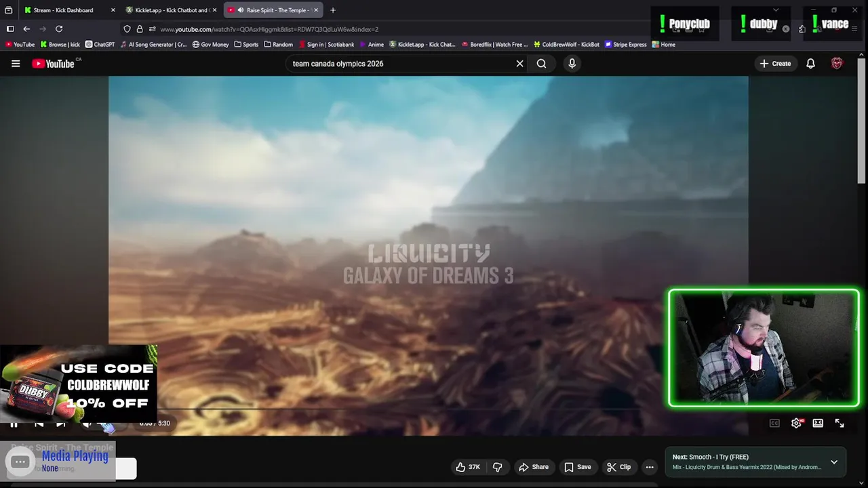Viewport: 868px width, 488px height.
Task: Open site permissions icon in address bar
Action: 153,29
